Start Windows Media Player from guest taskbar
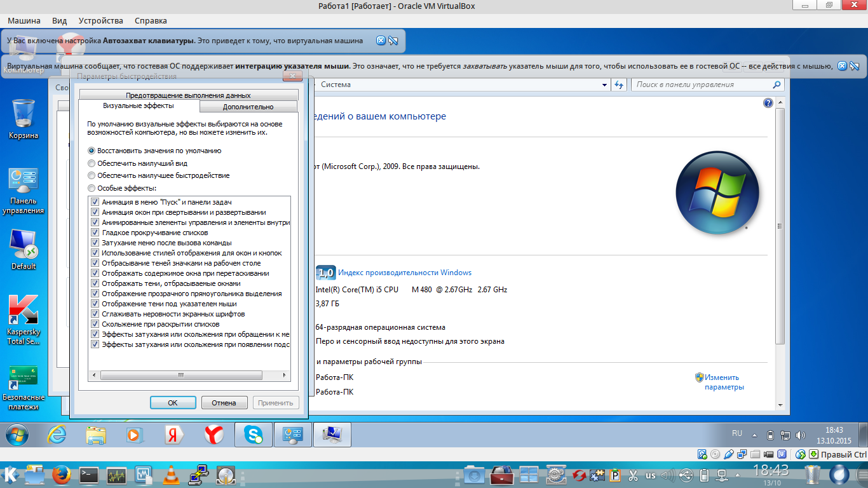Viewport: 868px width, 488px height. (135, 435)
